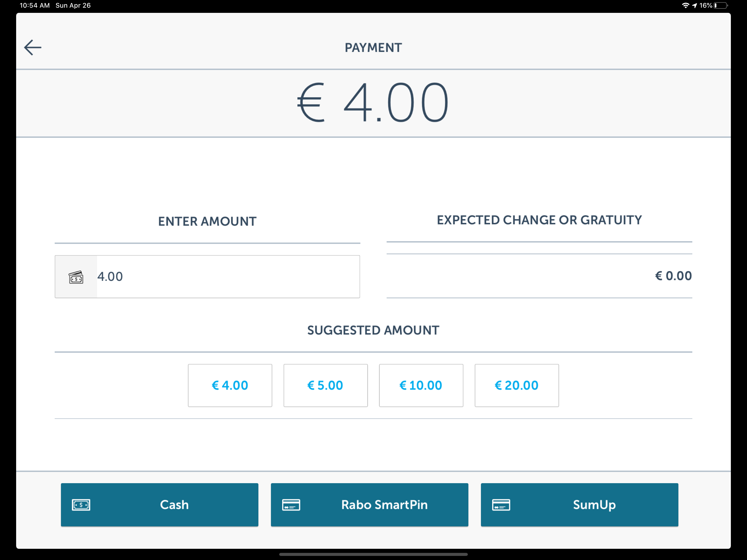Choose Rabo SmartPin payment method
This screenshot has width=747, height=560.
pyautogui.click(x=369, y=504)
